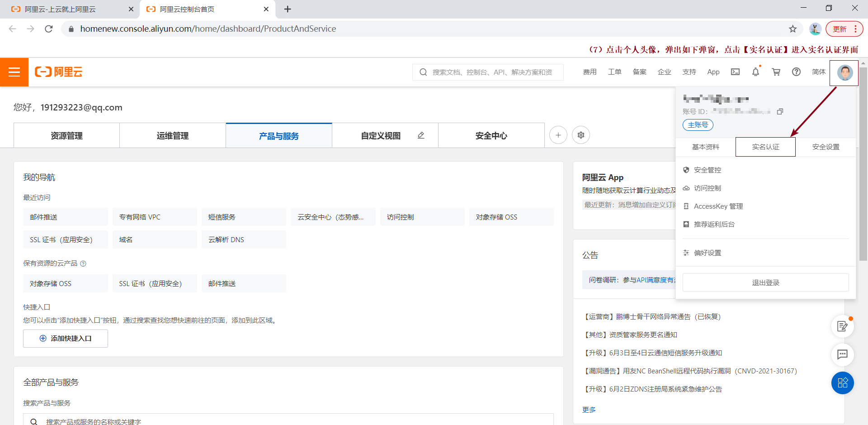
Task: Open Chrome profile avatar
Action: (815, 29)
